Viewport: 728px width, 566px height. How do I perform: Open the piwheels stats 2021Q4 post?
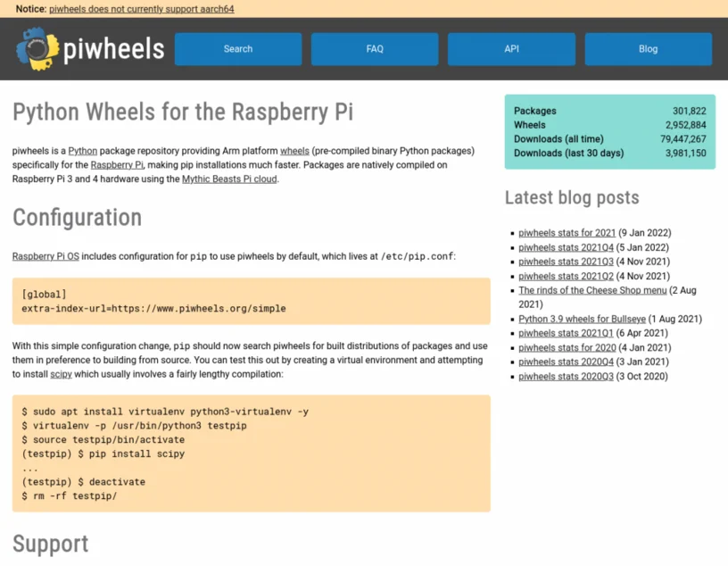pos(566,247)
